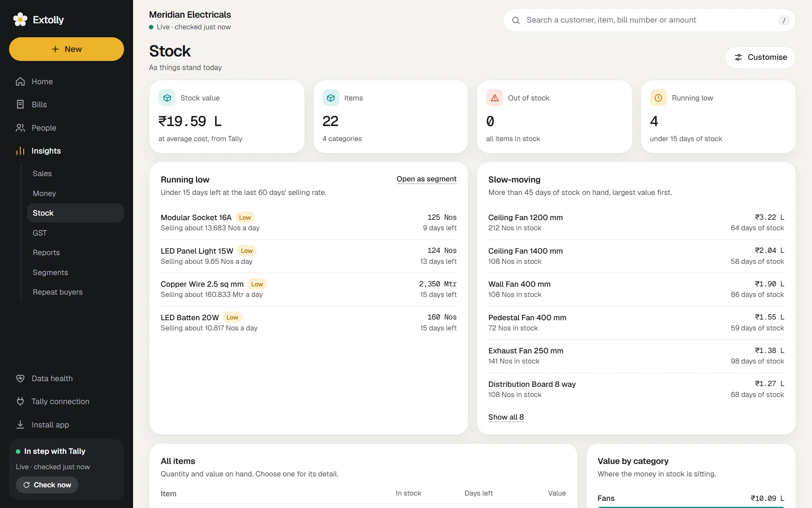Go to the GST section
This screenshot has height=508, width=812.
(76, 233)
